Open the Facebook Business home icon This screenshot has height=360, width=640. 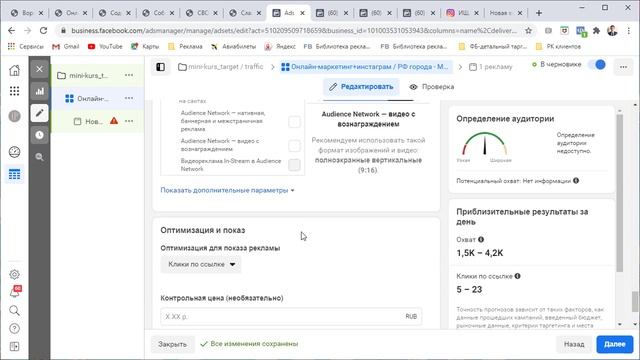14,70
